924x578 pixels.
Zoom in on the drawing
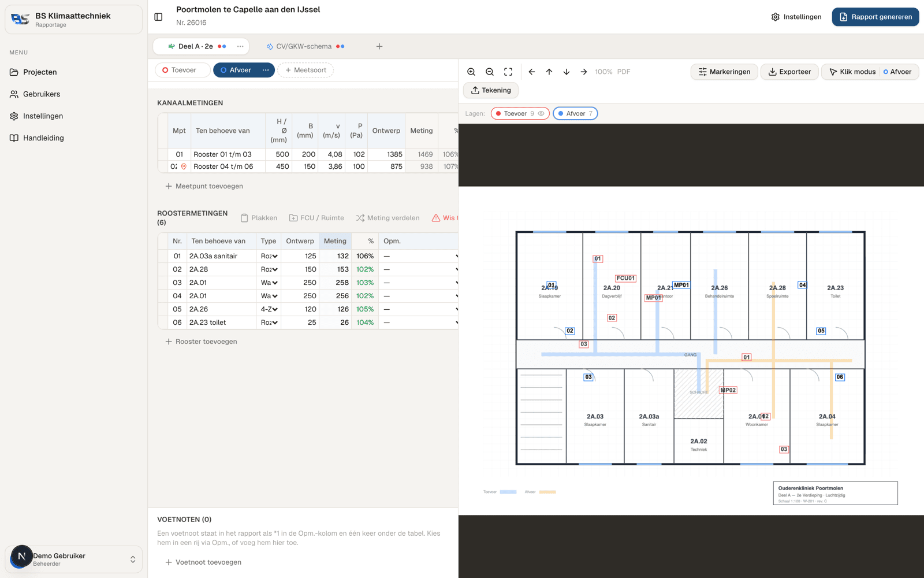click(471, 72)
